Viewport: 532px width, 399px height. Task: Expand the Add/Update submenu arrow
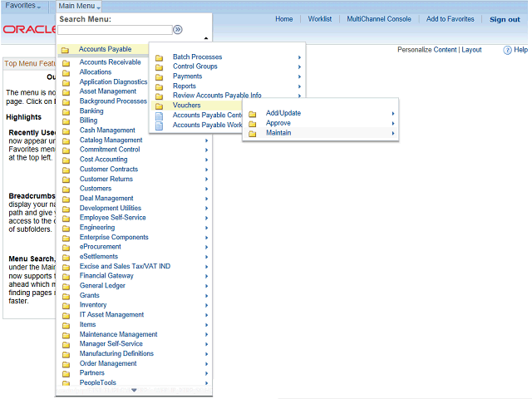click(393, 114)
